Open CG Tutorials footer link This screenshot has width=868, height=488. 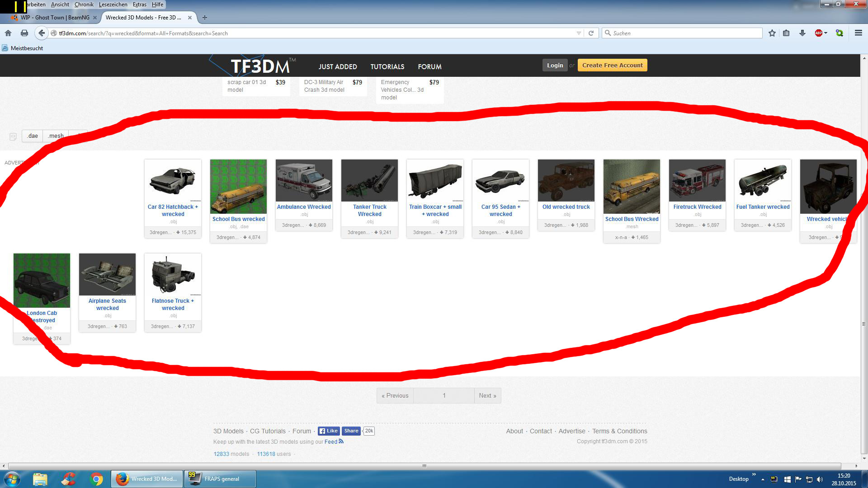[x=268, y=431]
